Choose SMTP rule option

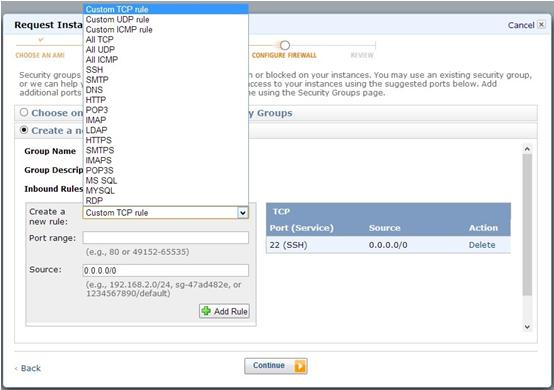click(166, 80)
